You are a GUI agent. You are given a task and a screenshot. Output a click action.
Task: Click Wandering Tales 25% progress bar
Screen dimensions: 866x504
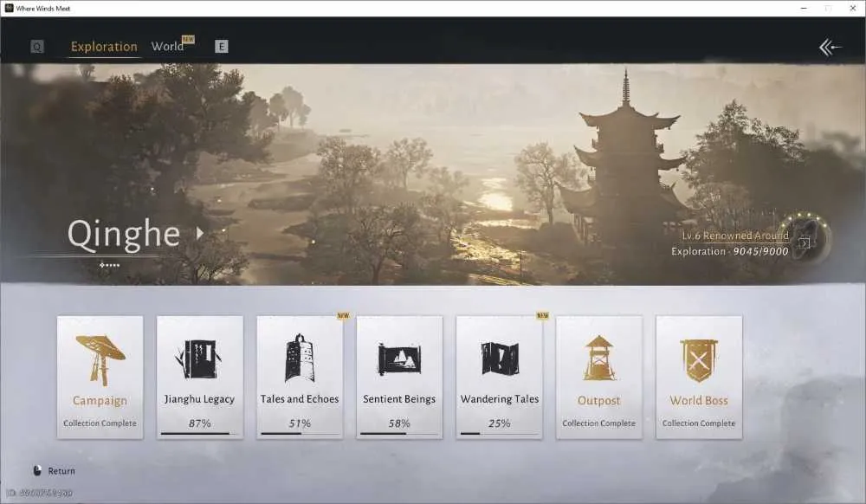pos(500,434)
